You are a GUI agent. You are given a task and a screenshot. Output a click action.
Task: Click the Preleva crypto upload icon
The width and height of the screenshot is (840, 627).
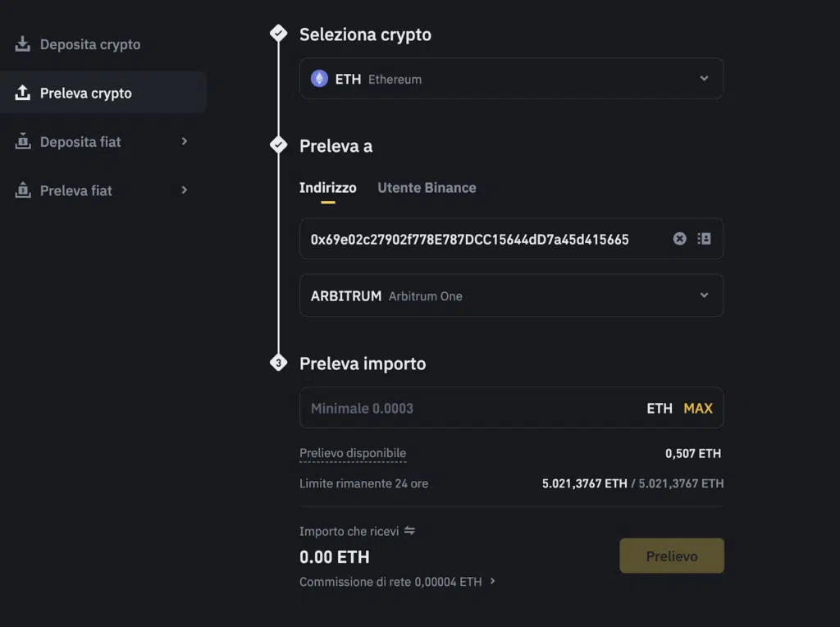[x=23, y=93]
